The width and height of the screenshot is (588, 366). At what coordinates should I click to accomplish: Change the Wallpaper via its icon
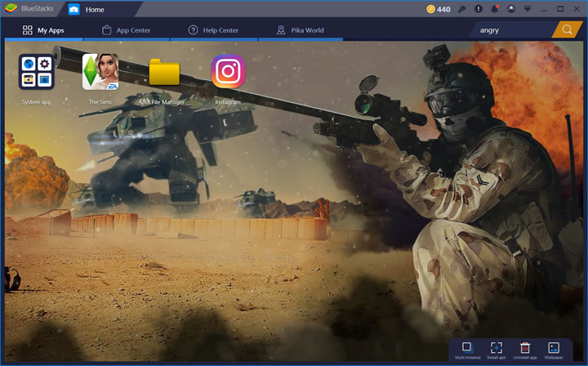point(554,348)
